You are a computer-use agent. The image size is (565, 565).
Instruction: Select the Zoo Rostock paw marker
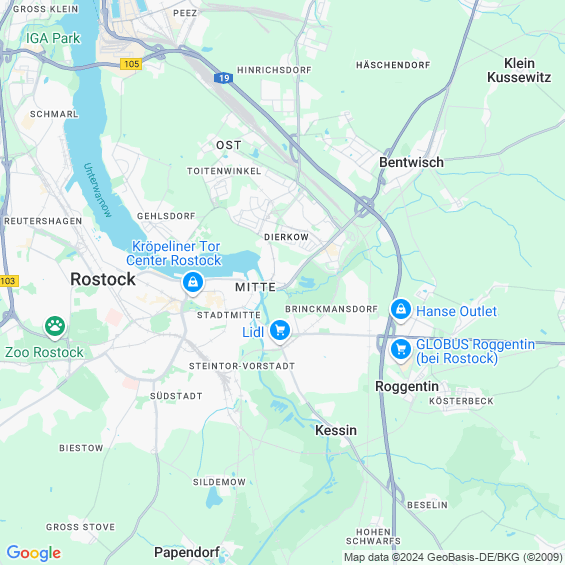tap(55, 327)
